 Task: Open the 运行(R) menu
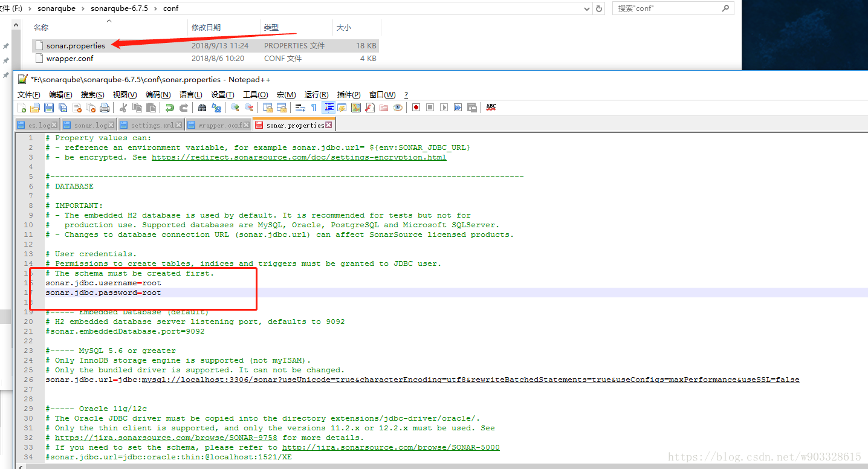(x=316, y=95)
